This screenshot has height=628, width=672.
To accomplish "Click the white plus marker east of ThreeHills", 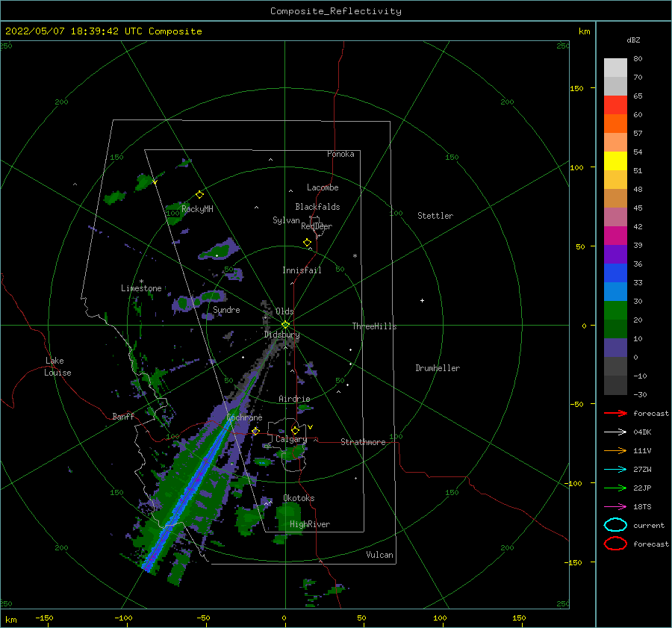I will [422, 300].
